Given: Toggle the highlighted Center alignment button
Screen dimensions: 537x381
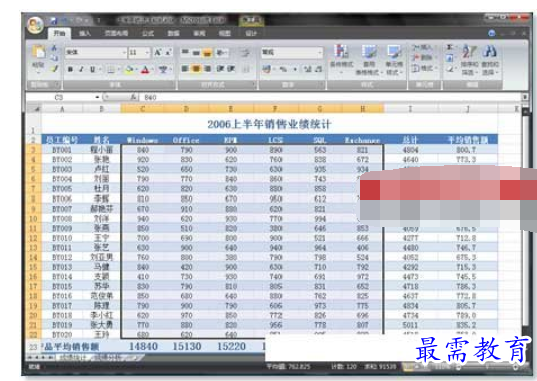Looking at the screenshot, I should [196, 69].
